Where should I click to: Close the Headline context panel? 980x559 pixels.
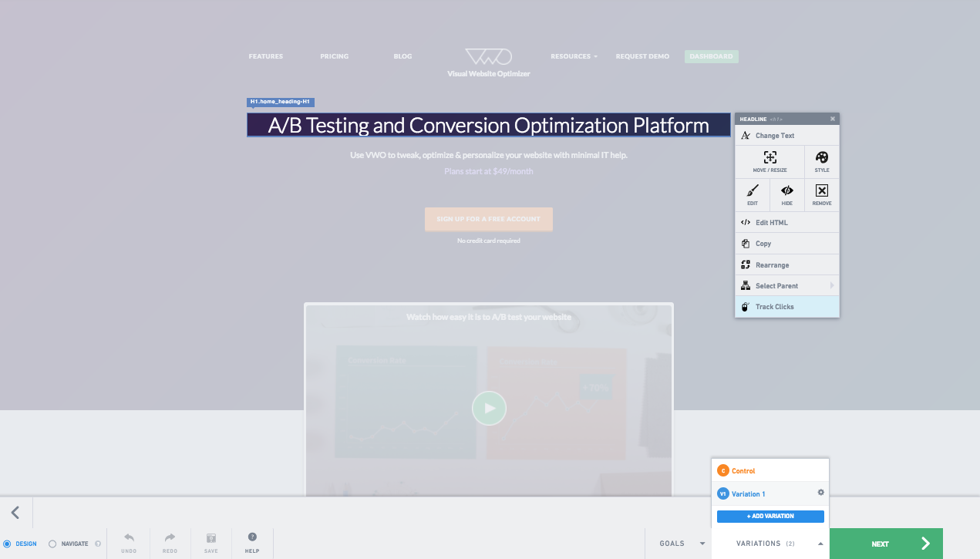(833, 119)
